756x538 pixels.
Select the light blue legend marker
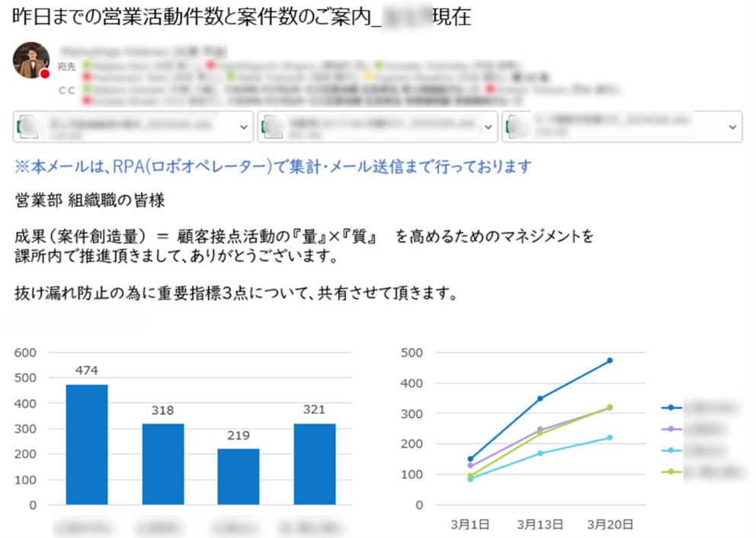(x=671, y=450)
